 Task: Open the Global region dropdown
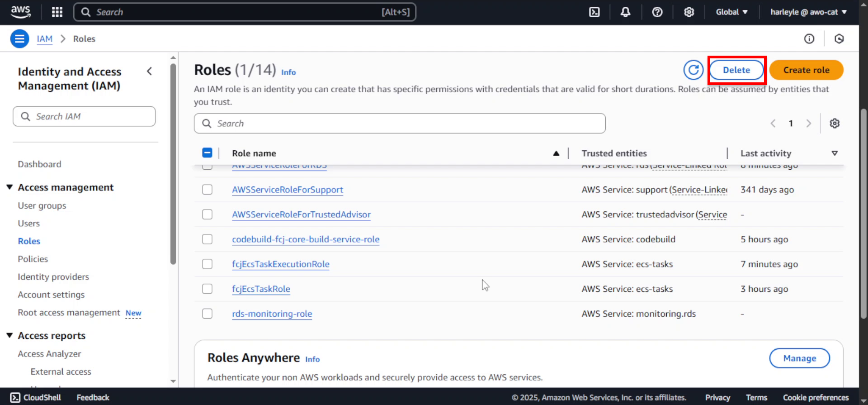(731, 12)
